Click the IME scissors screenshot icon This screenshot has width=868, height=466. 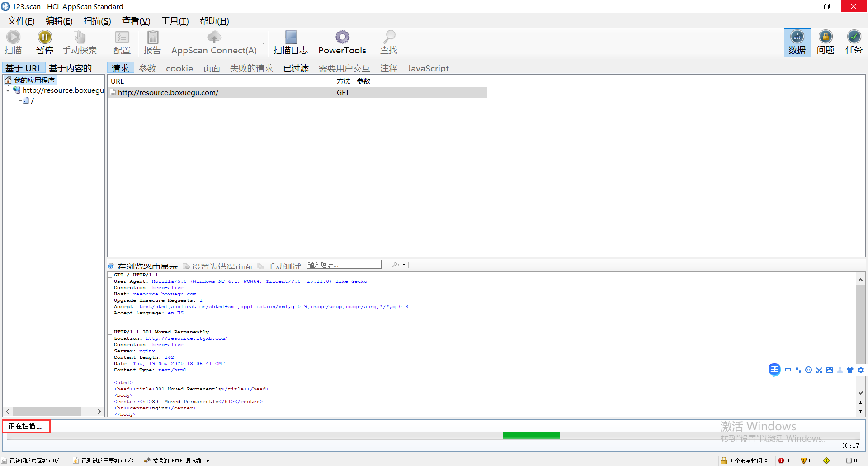pyautogui.click(x=819, y=370)
